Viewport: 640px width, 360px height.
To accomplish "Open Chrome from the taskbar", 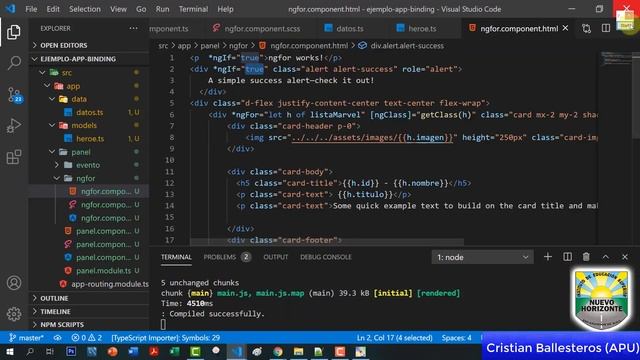I will (278, 351).
